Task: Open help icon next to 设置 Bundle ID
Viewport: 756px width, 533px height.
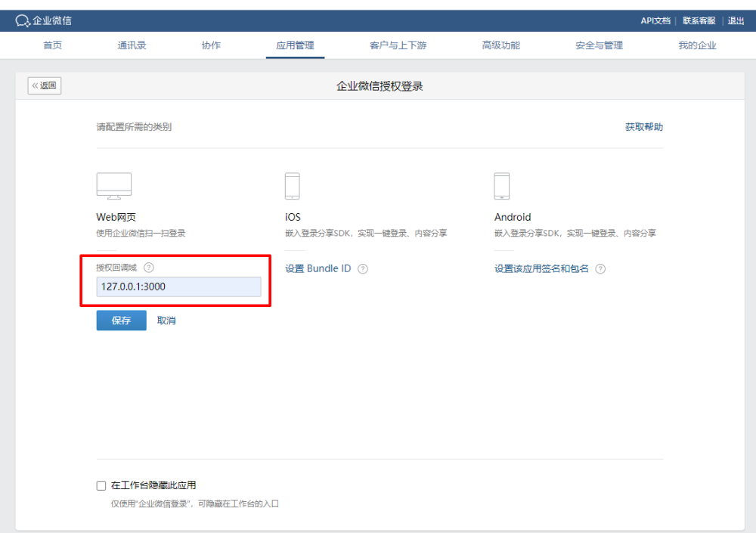Action: pos(363,268)
